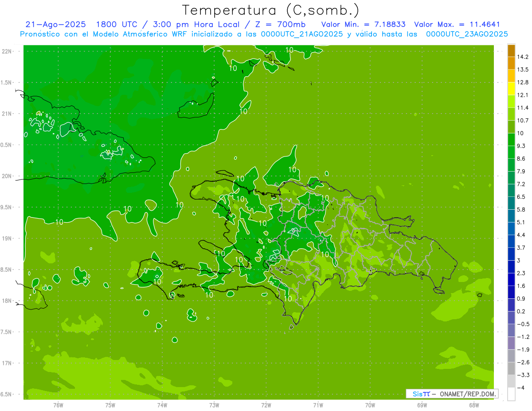
Task: Click the latitude label "18N"
Action: click(6, 301)
